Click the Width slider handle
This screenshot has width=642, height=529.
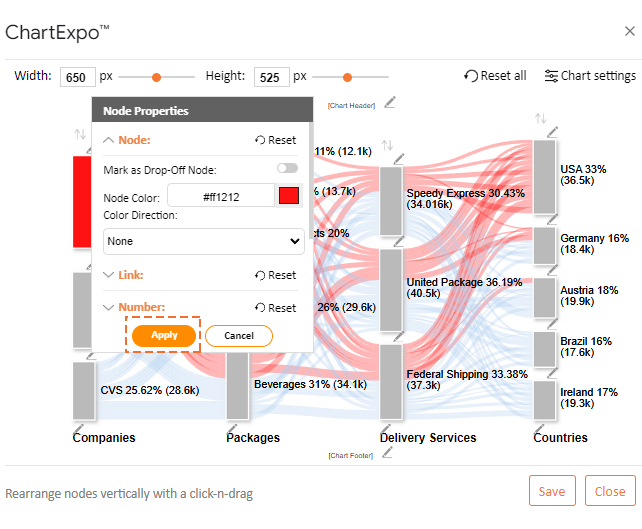(156, 77)
